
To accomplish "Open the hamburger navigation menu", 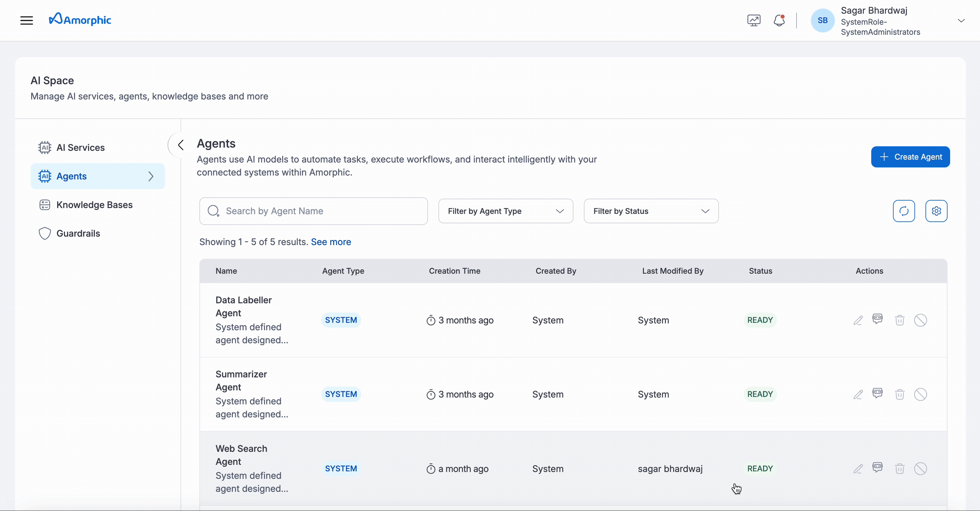I will pos(26,20).
